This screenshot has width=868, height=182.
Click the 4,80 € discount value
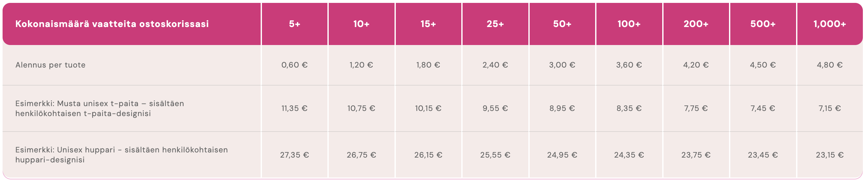[x=829, y=65]
